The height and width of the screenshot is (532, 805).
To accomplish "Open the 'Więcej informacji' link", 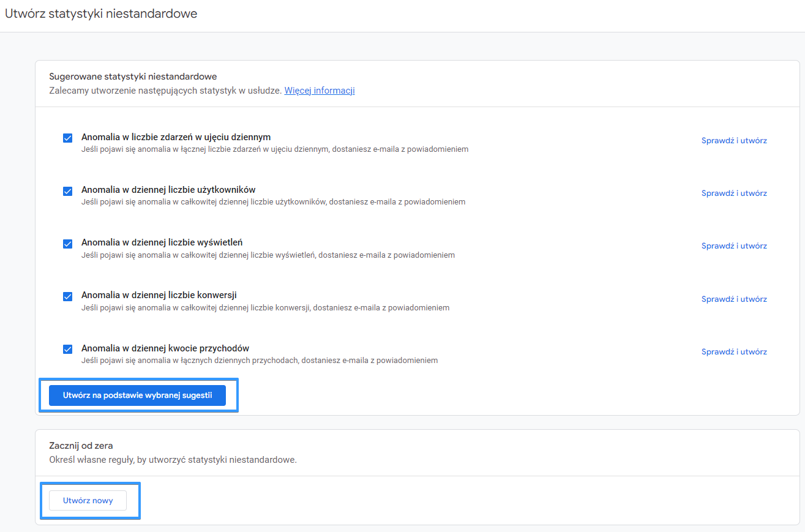I will coord(320,91).
